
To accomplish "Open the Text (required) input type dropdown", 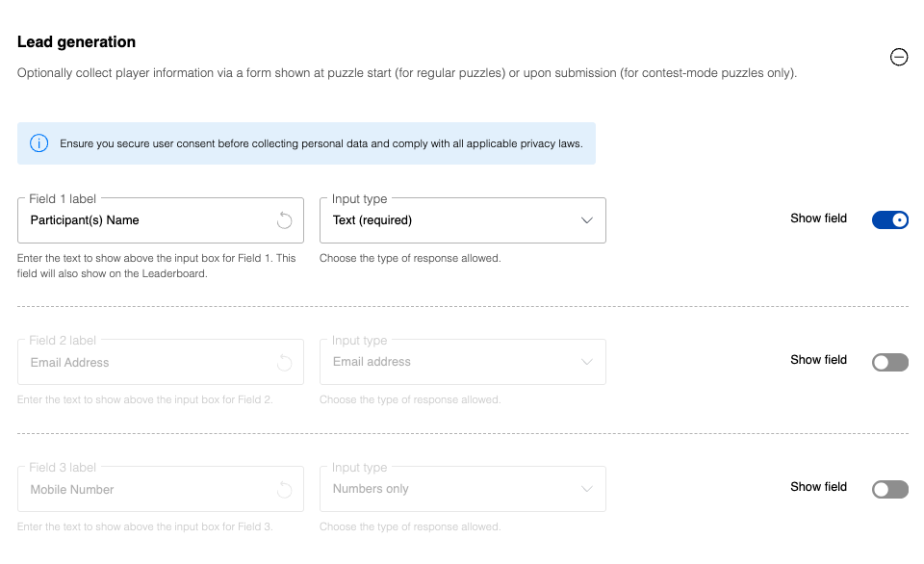I will coord(462,220).
